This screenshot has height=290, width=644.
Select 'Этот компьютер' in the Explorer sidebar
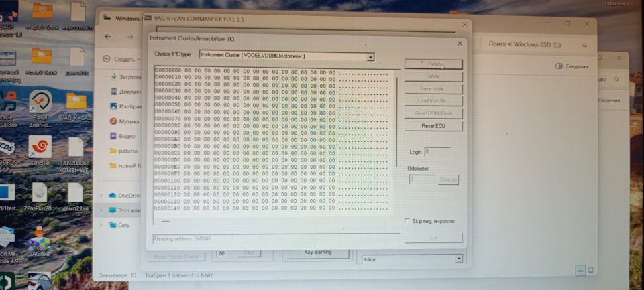coord(125,210)
